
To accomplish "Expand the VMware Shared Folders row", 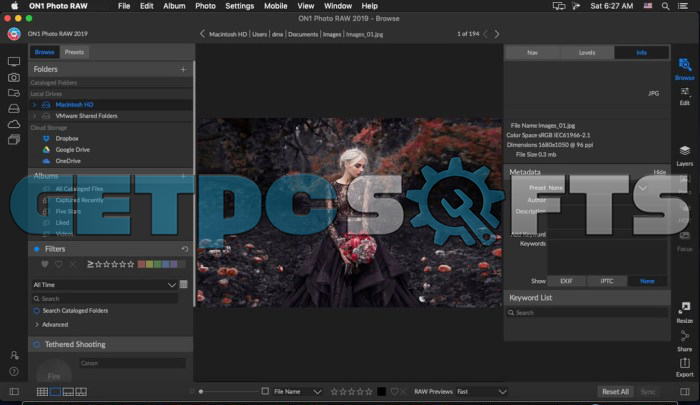I will click(34, 116).
